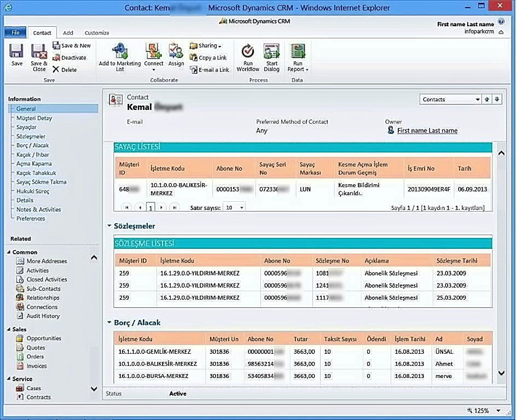This screenshot has height=420, width=517.
Task: Sort Borç / Alacak by Tutar column
Action: (x=301, y=339)
